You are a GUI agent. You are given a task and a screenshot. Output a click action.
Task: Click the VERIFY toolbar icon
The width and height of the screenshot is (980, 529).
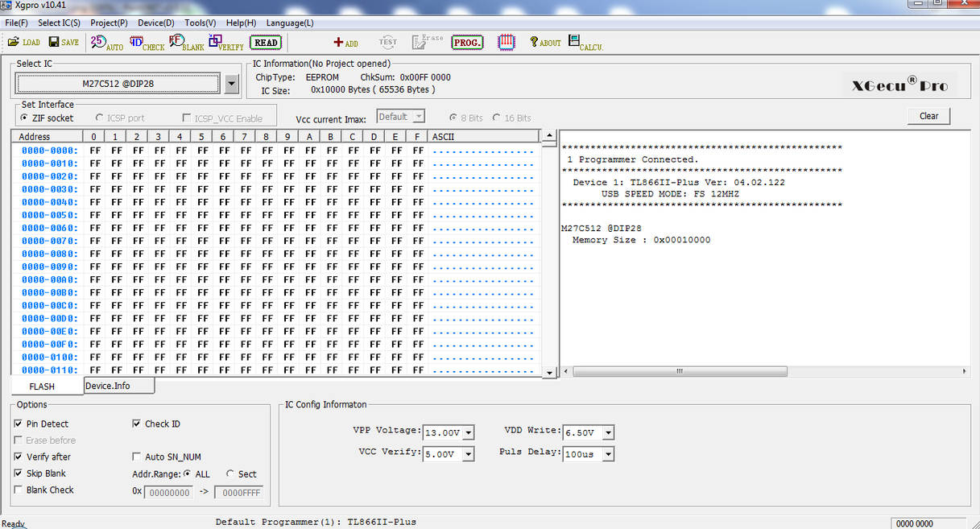[x=226, y=42]
